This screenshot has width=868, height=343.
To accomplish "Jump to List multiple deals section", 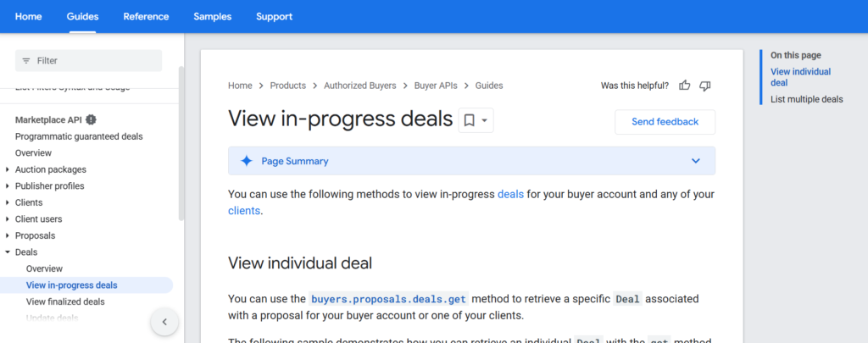I will click(806, 99).
